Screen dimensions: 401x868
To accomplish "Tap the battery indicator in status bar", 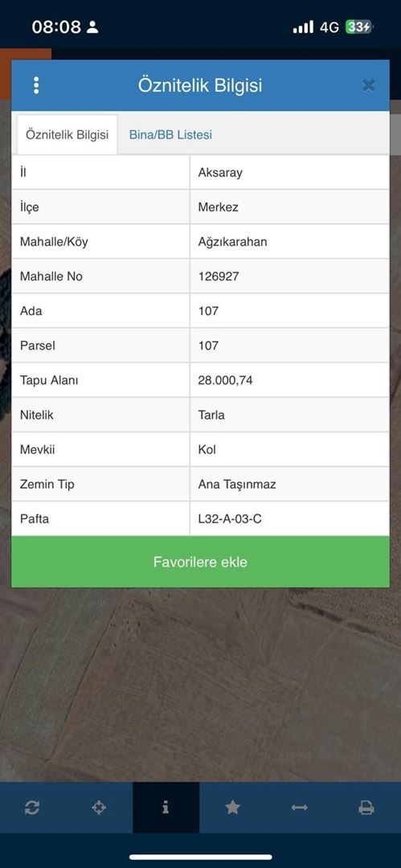I will click(x=359, y=27).
